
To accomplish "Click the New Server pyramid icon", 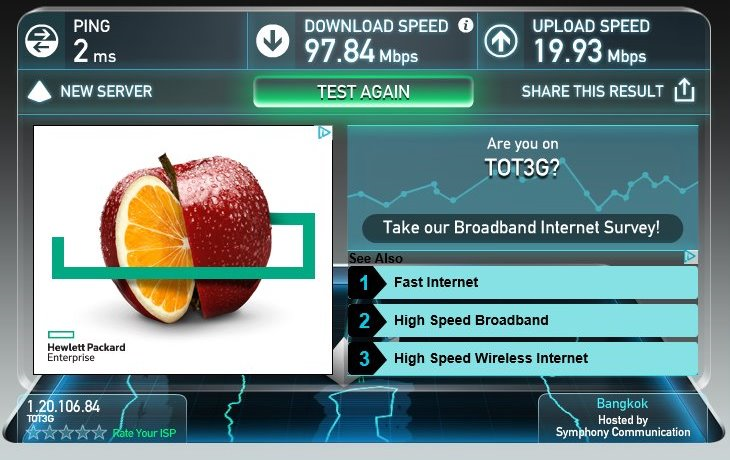I will coord(39,91).
